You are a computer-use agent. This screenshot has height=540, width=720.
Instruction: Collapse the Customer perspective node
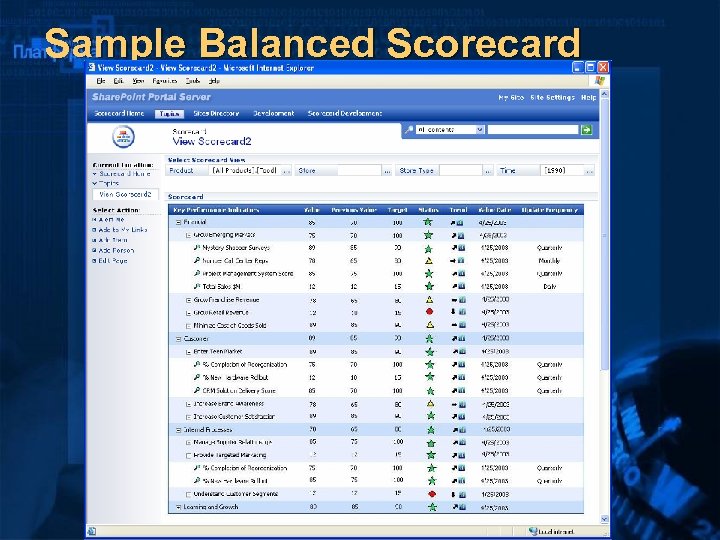click(178, 339)
